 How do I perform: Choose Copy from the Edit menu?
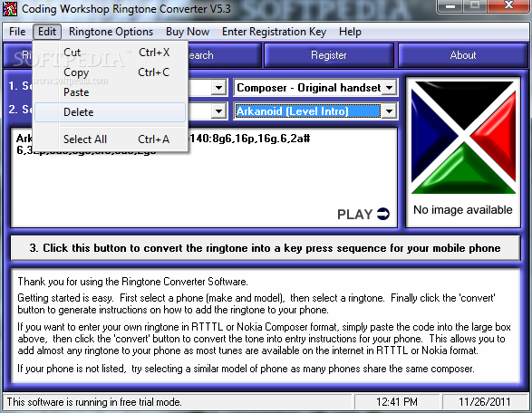[x=111, y=72]
